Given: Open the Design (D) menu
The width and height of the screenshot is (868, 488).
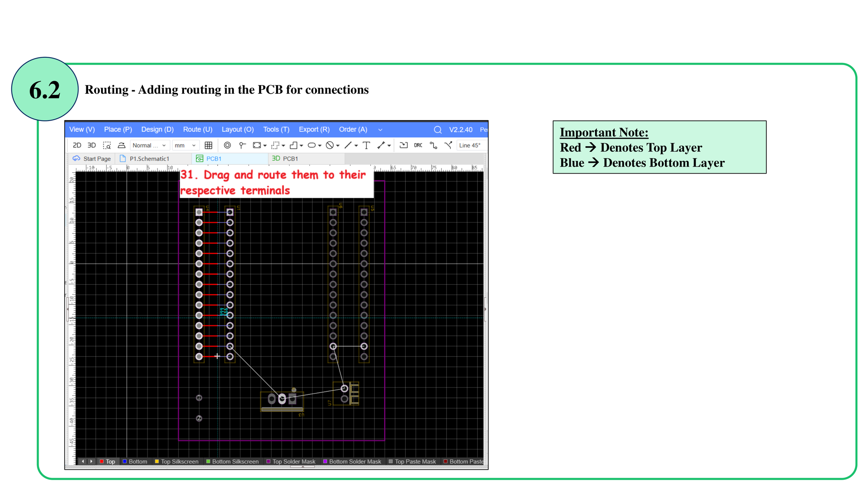Looking at the screenshot, I should 157,129.
